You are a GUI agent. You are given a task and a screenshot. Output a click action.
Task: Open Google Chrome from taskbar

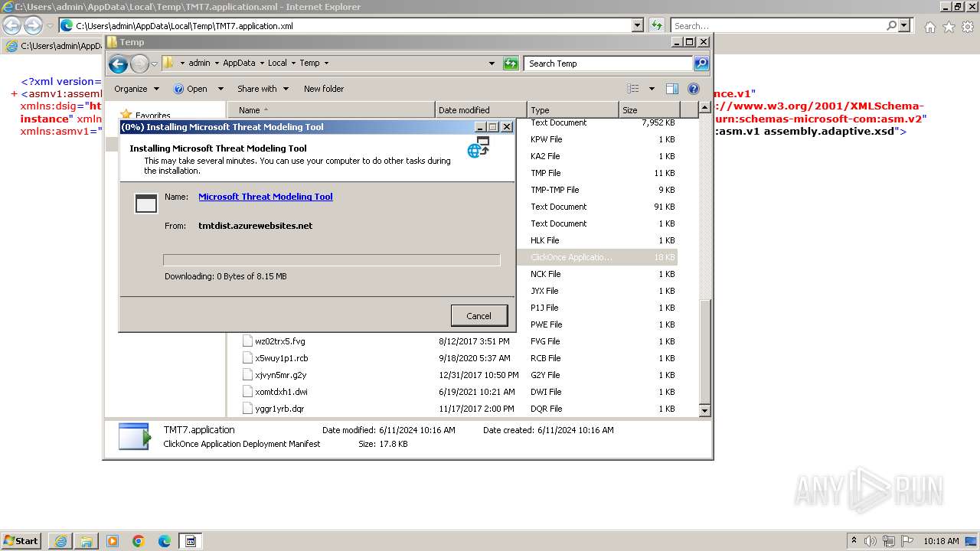click(139, 541)
